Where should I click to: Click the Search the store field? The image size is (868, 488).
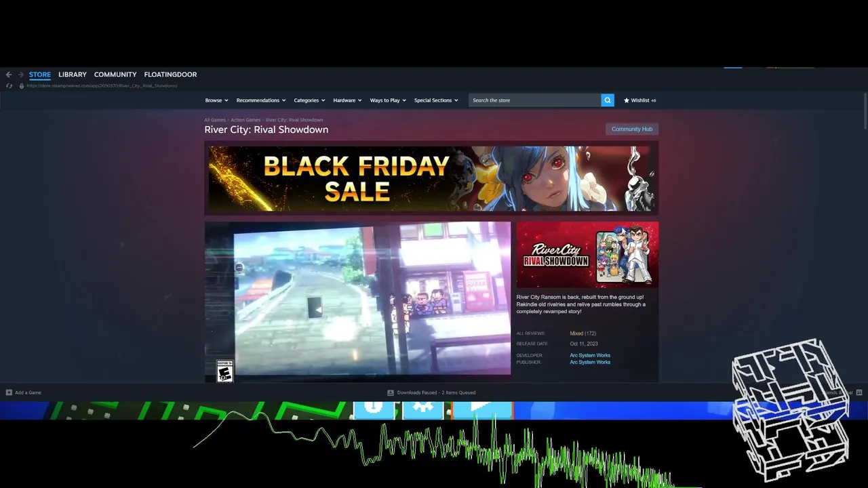[x=534, y=100]
